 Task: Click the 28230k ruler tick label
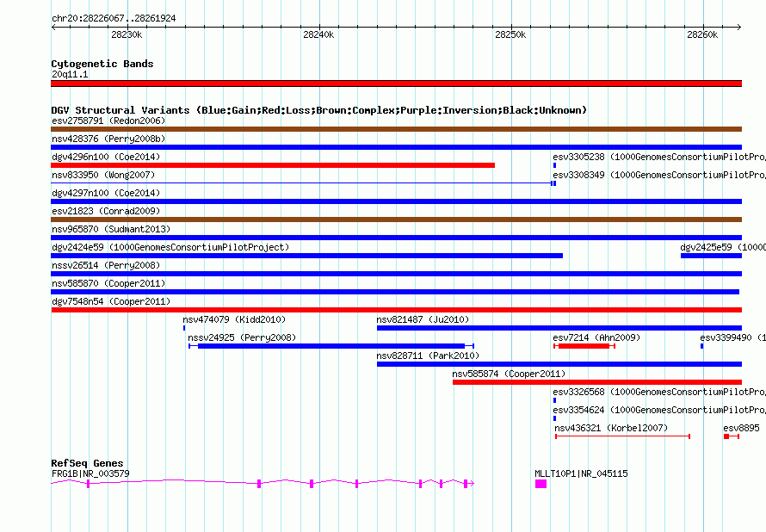(x=127, y=34)
